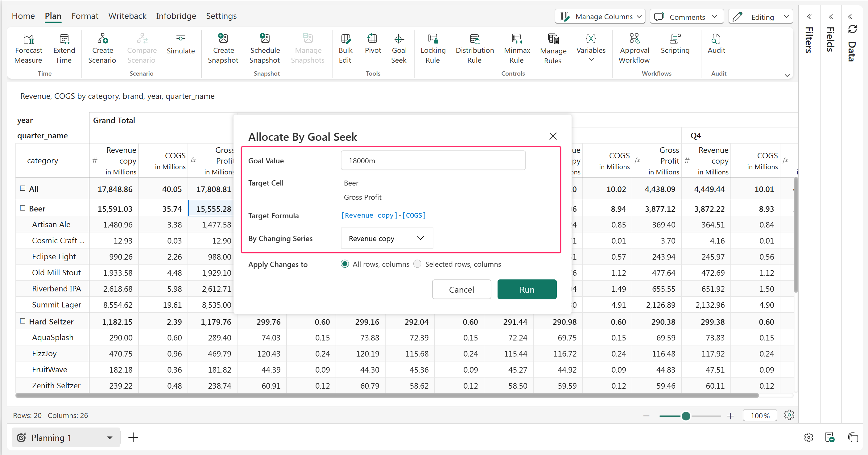Image resolution: width=868 pixels, height=455 pixels.
Task: Open the Create Scenario tool
Action: tap(102, 40)
